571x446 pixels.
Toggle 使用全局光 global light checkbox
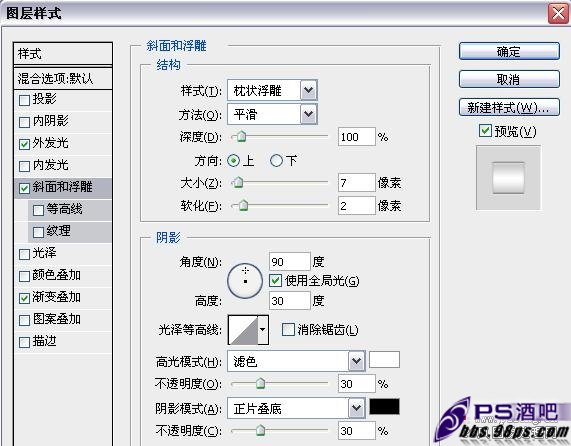coord(276,281)
